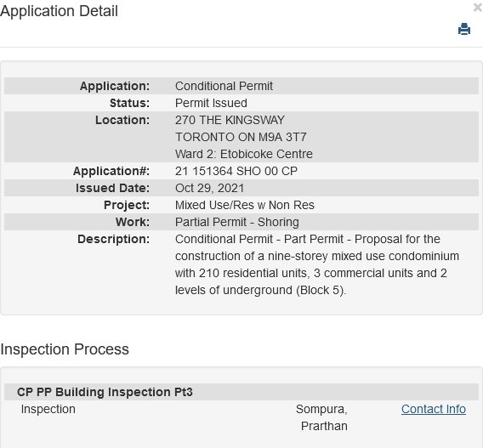The width and height of the screenshot is (483, 448).
Task: Click the Inspection entry in the process table
Action: click(48, 409)
